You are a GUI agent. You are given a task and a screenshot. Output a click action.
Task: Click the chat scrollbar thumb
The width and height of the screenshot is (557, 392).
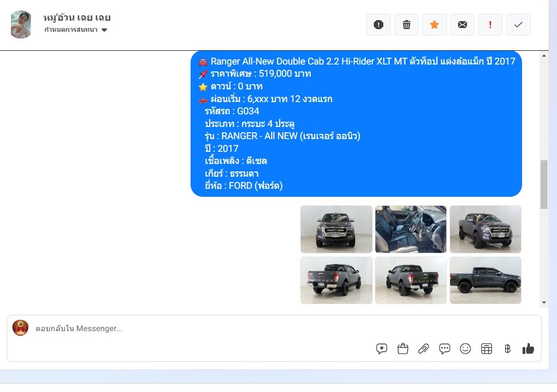coord(544,185)
